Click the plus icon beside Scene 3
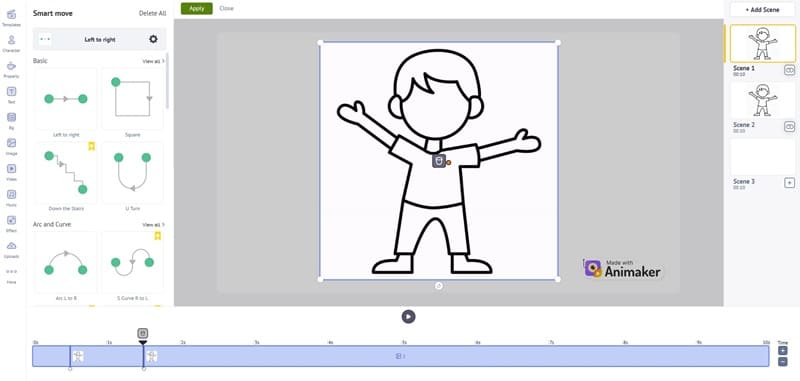Screen dimensions: 800x381 point(789,183)
